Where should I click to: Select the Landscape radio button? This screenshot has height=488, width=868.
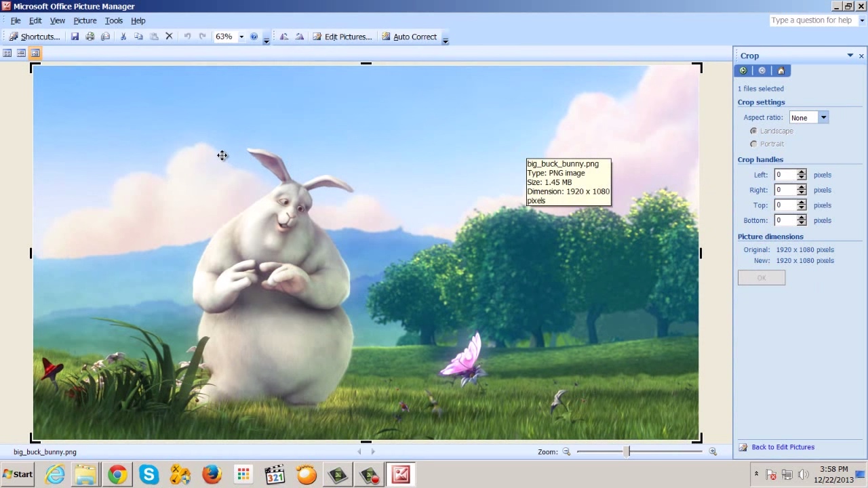[x=753, y=131]
